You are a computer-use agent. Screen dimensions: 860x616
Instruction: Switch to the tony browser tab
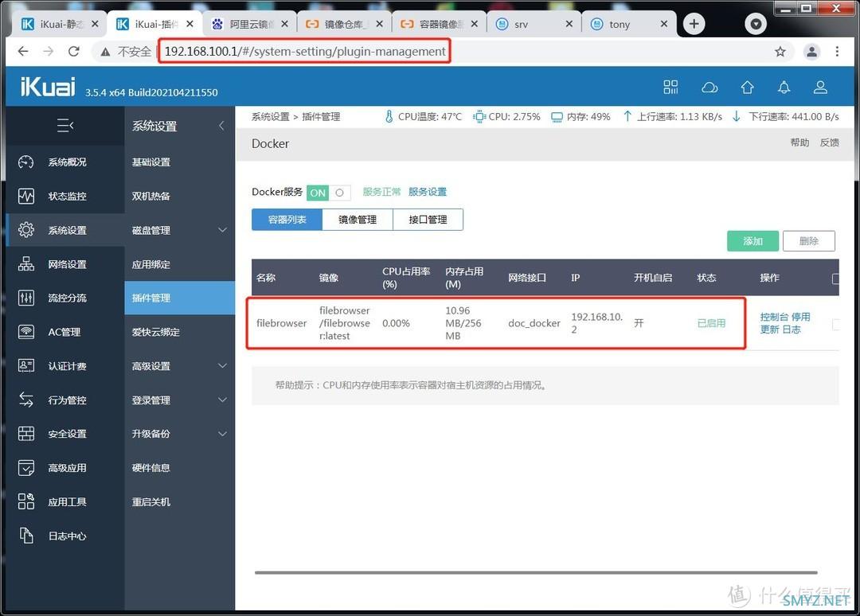point(629,24)
